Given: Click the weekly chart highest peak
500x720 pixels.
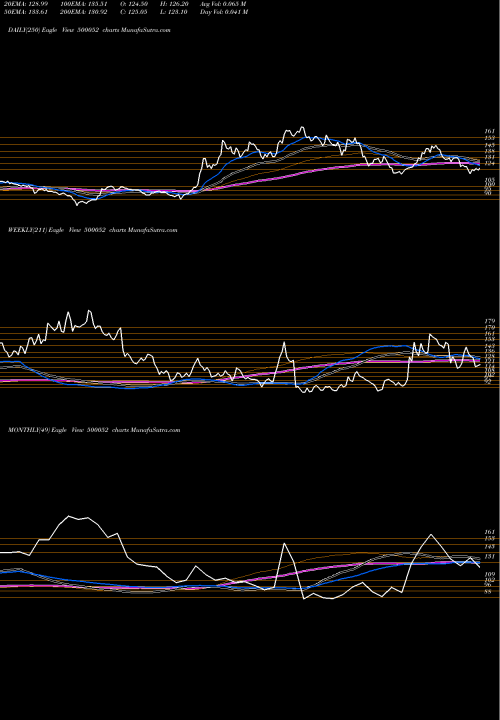Looking at the screenshot, I should point(89,311).
